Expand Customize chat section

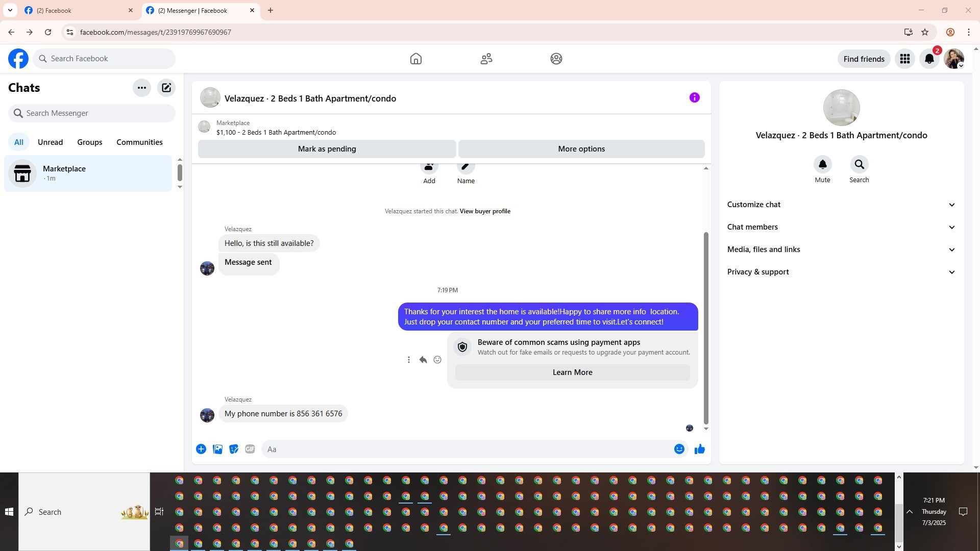841,205
